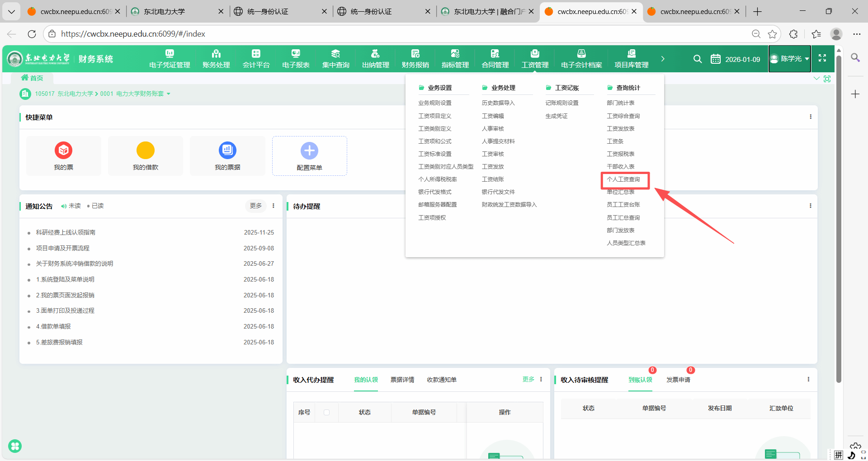Screen dimensions: 868x461
Task: Click 更多 button in 通知公告 panel
Action: (256, 206)
